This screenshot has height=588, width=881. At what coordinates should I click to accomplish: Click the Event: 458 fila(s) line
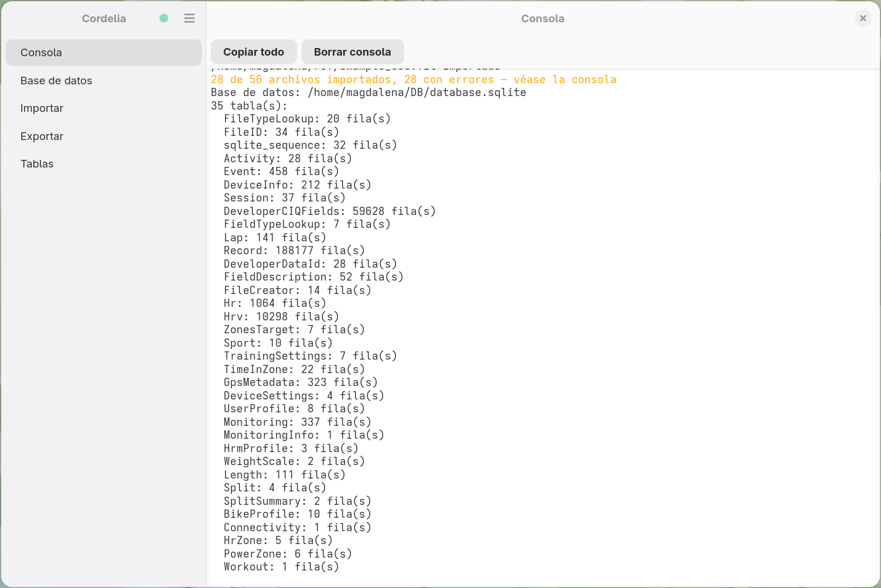coord(281,172)
